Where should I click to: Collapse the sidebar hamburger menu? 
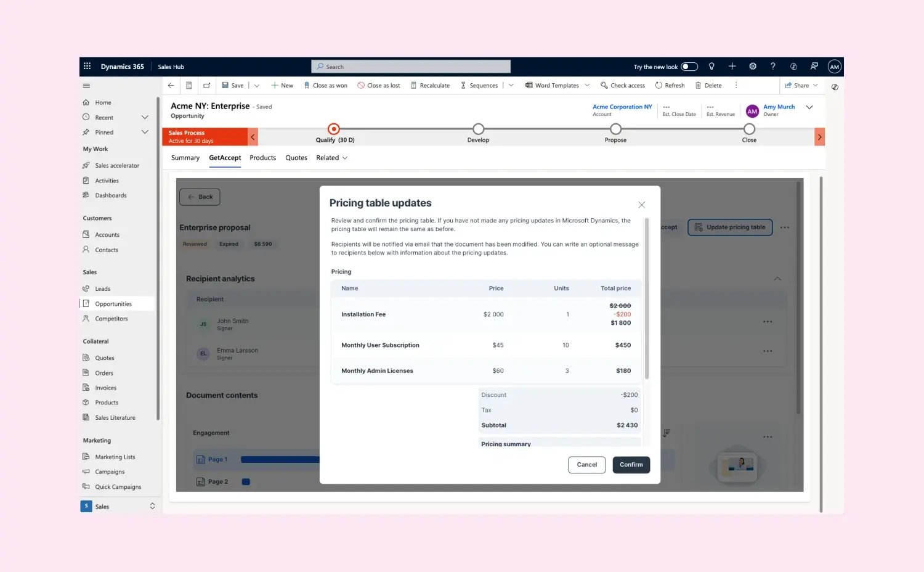[x=86, y=86]
